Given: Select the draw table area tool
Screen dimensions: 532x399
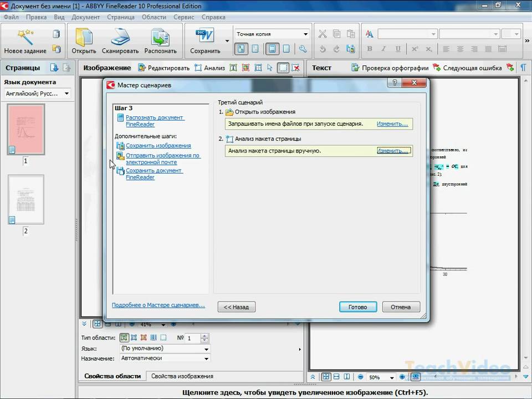Looking at the screenshot, I should [x=258, y=68].
